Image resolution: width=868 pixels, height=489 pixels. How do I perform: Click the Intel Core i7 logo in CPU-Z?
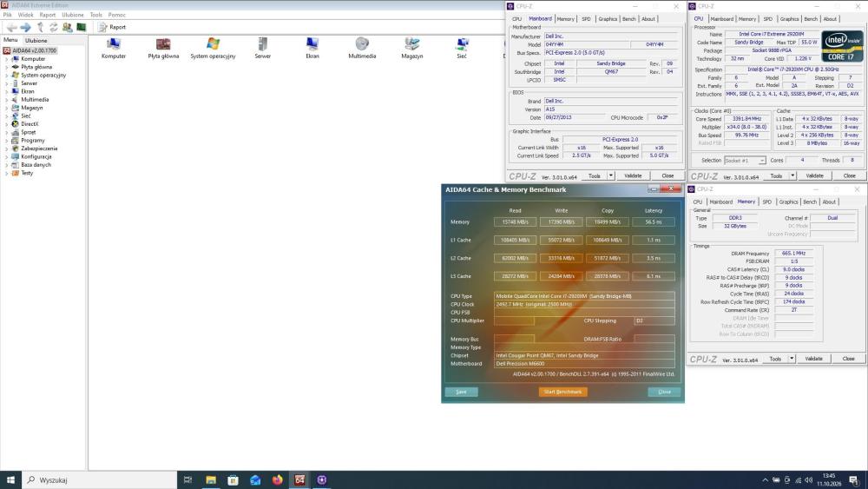(x=842, y=47)
